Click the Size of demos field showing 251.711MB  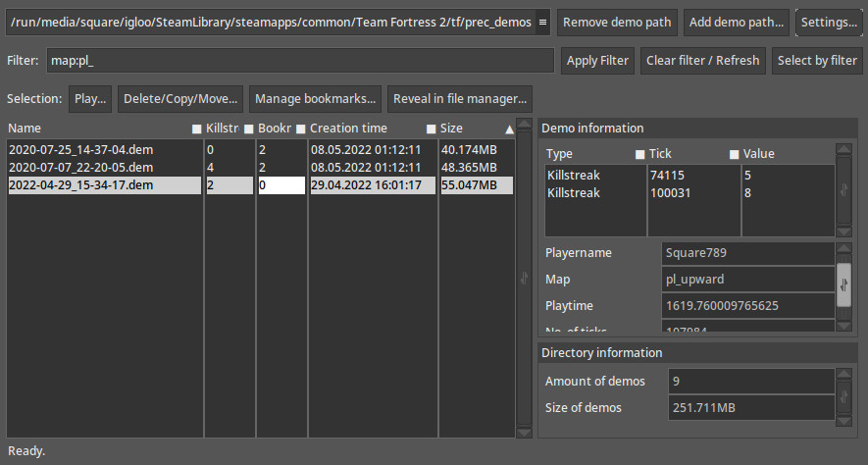tap(751, 407)
